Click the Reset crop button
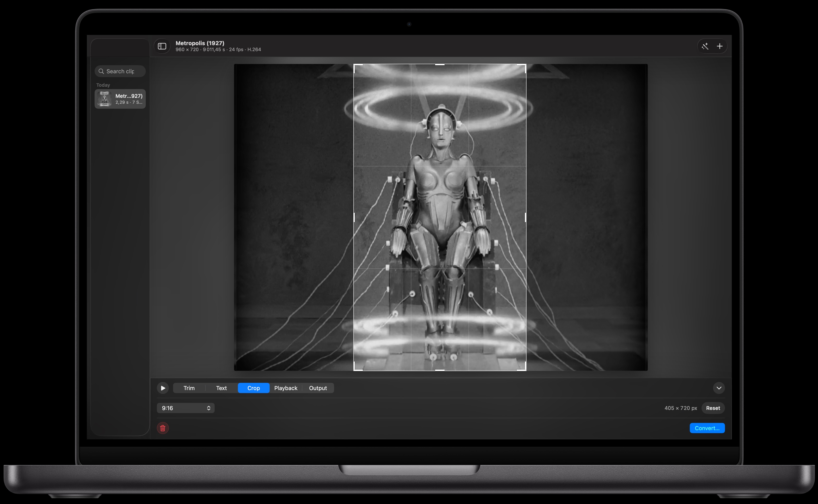The width and height of the screenshot is (818, 504). click(713, 408)
